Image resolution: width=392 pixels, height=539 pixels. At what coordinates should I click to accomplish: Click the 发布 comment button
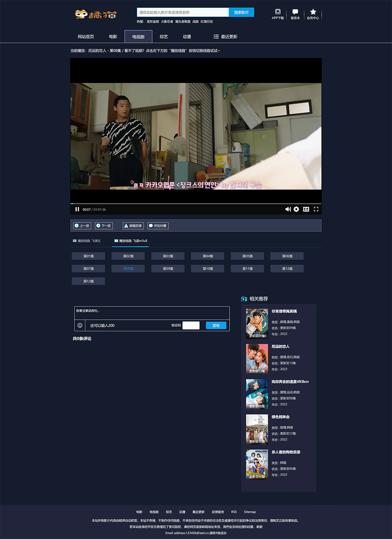pos(216,325)
